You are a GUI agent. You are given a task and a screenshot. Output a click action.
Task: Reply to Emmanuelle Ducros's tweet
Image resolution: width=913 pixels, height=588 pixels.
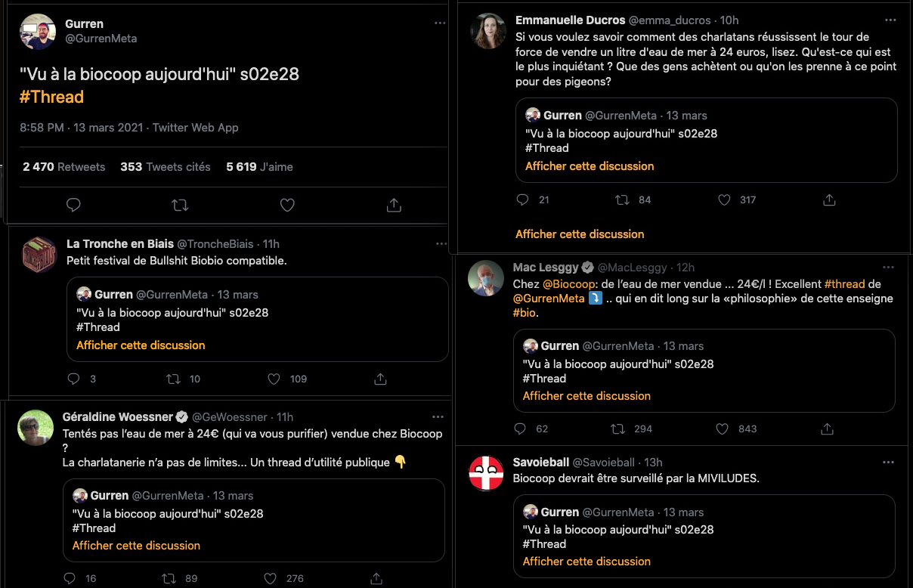pos(522,200)
